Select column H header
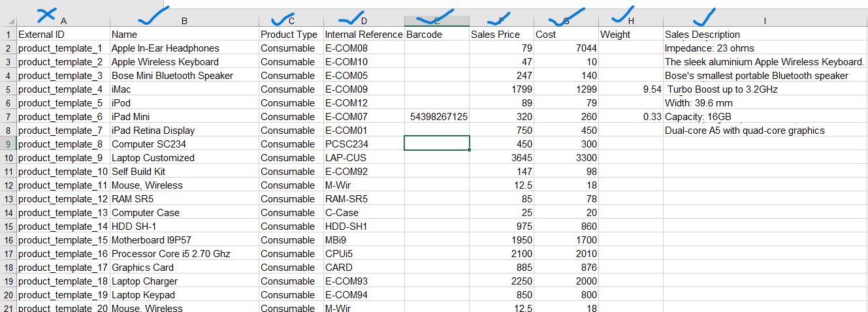The image size is (868, 312). [x=630, y=21]
